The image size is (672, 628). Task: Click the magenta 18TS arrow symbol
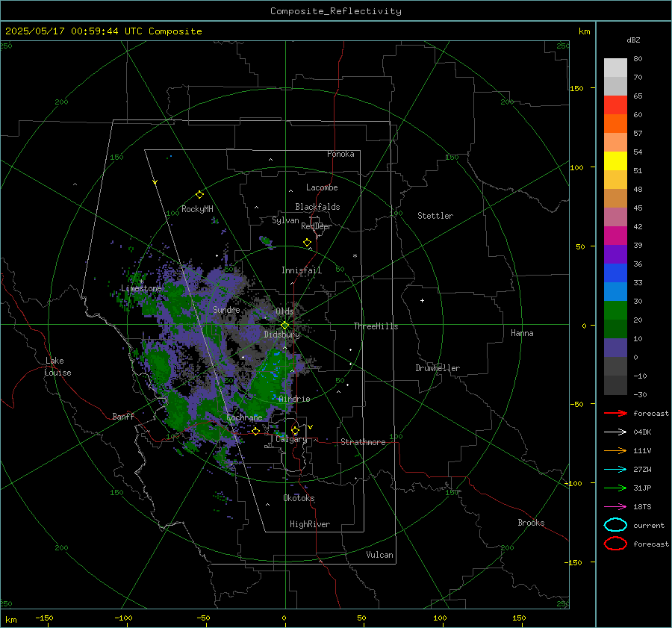(615, 507)
